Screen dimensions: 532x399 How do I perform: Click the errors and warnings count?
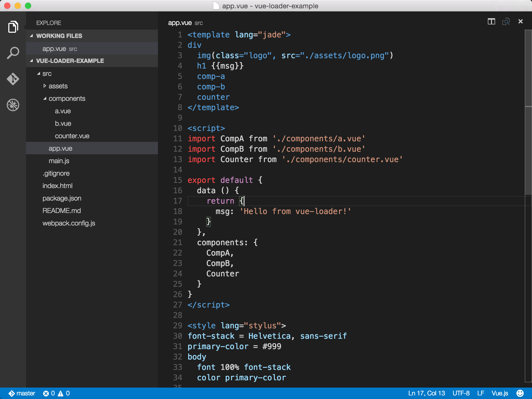(56, 393)
